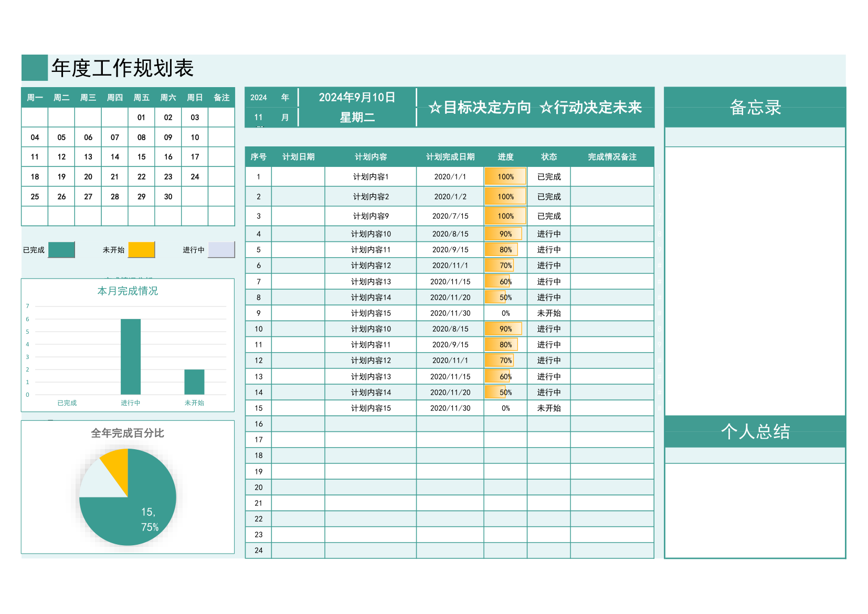This screenshot has width=868, height=614.
Task: Click the 星期二 weekday cell
Action: point(357,118)
